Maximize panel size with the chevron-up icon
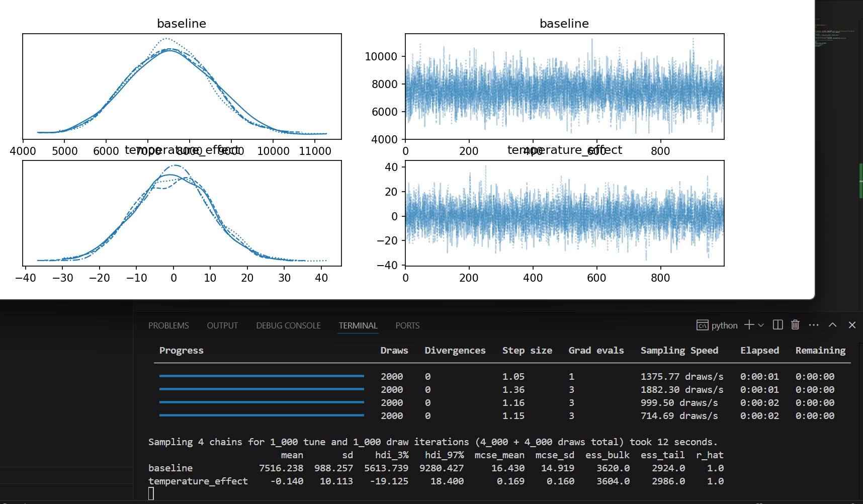The image size is (863, 504). [x=833, y=325]
